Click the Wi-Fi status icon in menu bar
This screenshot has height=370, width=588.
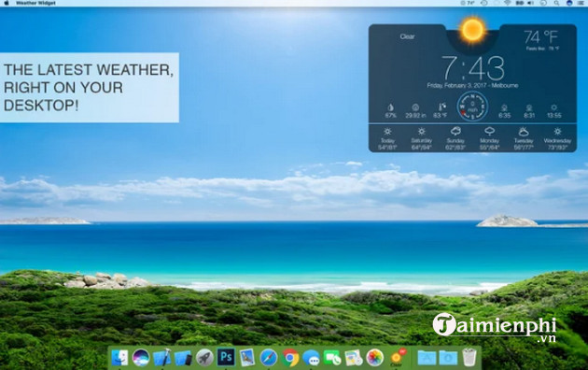click(x=508, y=3)
